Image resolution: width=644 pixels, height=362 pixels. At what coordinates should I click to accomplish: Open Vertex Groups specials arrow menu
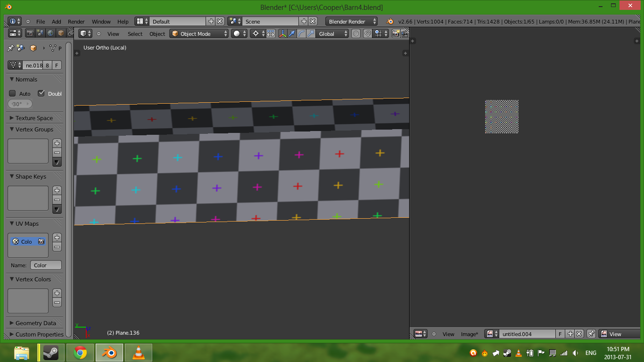[57, 162]
